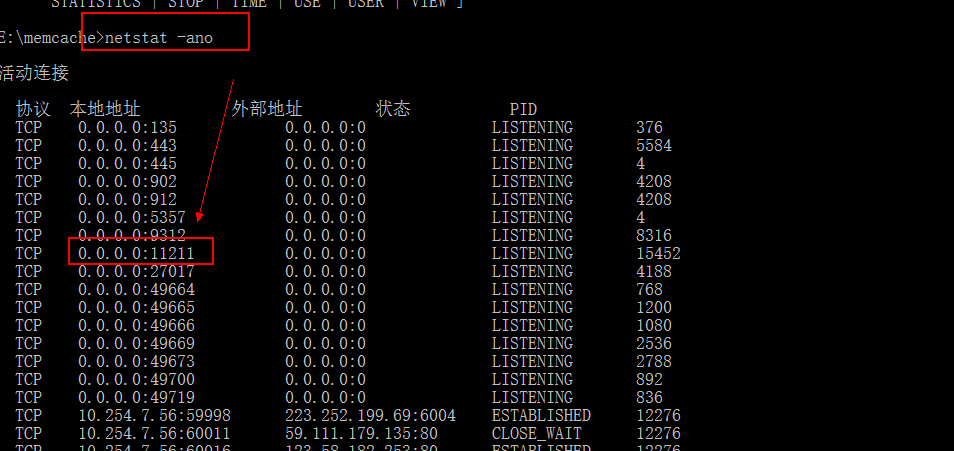
Task: Click PID 15452 in the list
Action: tap(658, 254)
